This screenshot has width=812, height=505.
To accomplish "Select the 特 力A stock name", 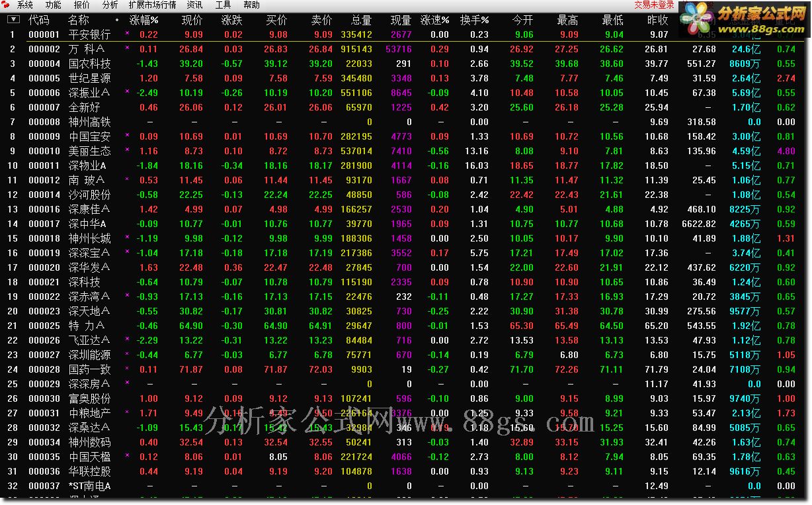I will click(x=87, y=326).
